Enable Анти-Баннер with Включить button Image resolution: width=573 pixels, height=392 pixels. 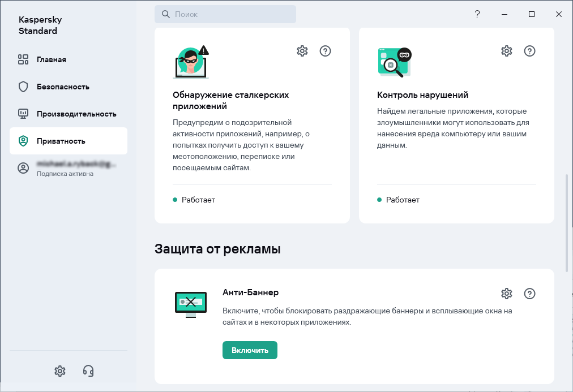250,350
